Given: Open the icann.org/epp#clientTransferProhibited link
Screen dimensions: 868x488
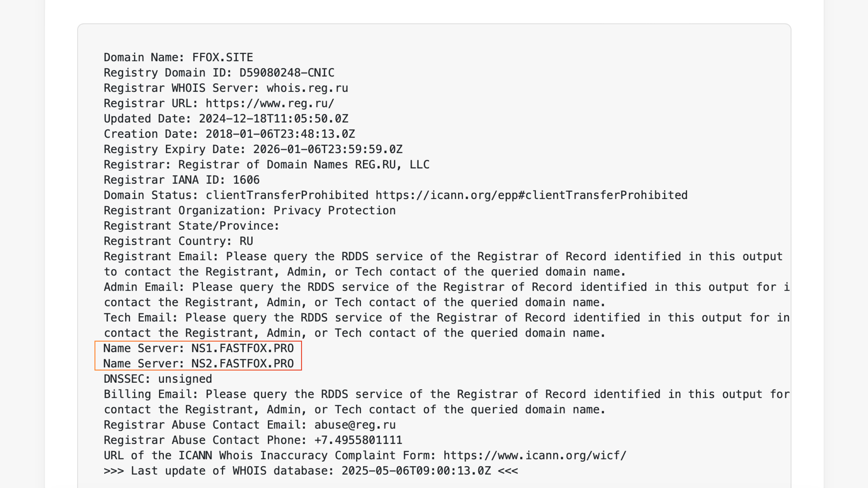Looking at the screenshot, I should pos(531,195).
